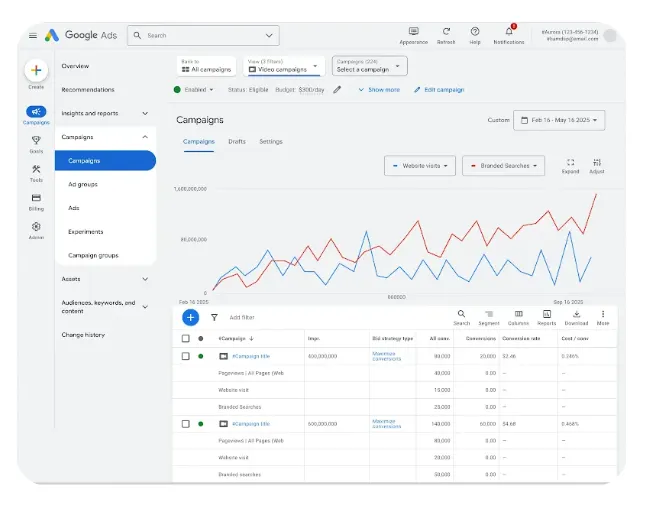Check the select-all checkbox in the table header
This screenshot has height=506, width=656.
(x=186, y=338)
